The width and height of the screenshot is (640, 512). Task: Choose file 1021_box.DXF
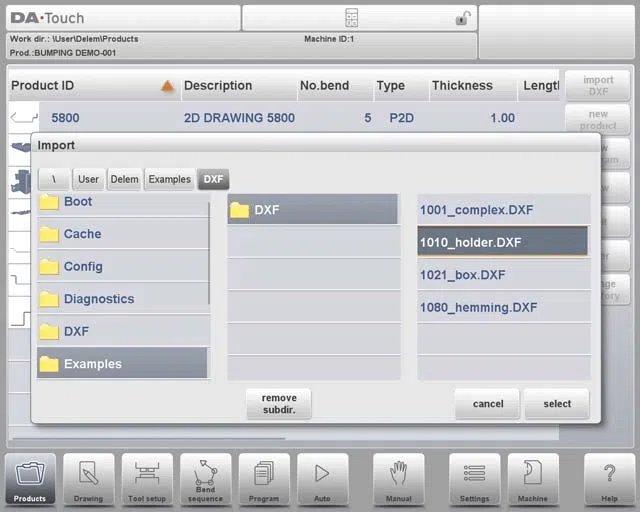coord(503,275)
